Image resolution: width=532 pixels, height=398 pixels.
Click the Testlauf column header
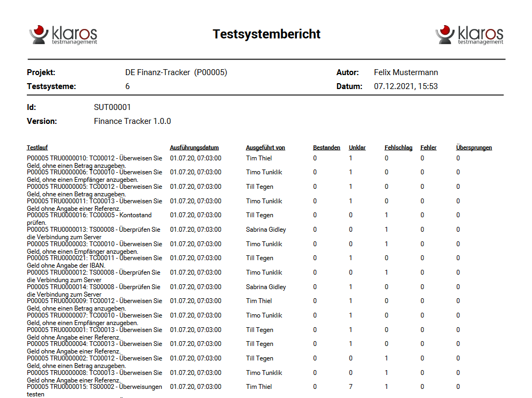coord(38,148)
